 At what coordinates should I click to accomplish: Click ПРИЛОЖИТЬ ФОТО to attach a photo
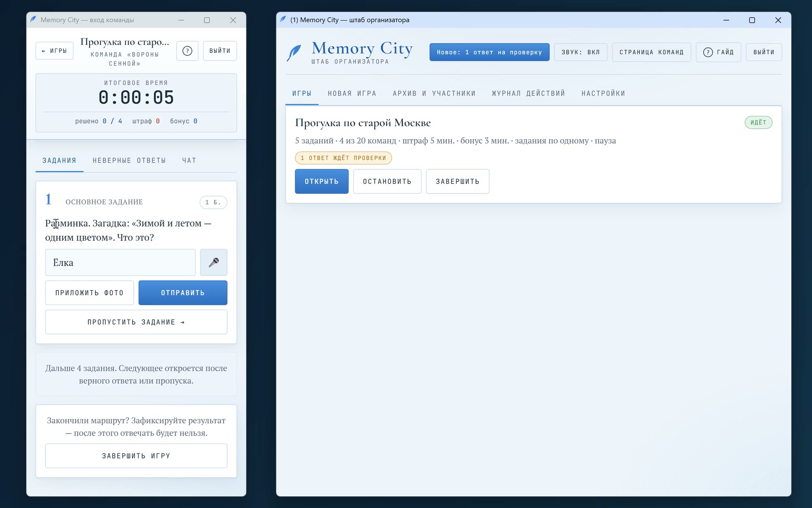(x=89, y=293)
